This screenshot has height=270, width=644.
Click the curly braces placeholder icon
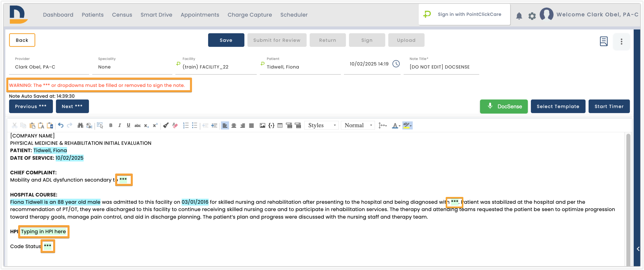point(271,126)
